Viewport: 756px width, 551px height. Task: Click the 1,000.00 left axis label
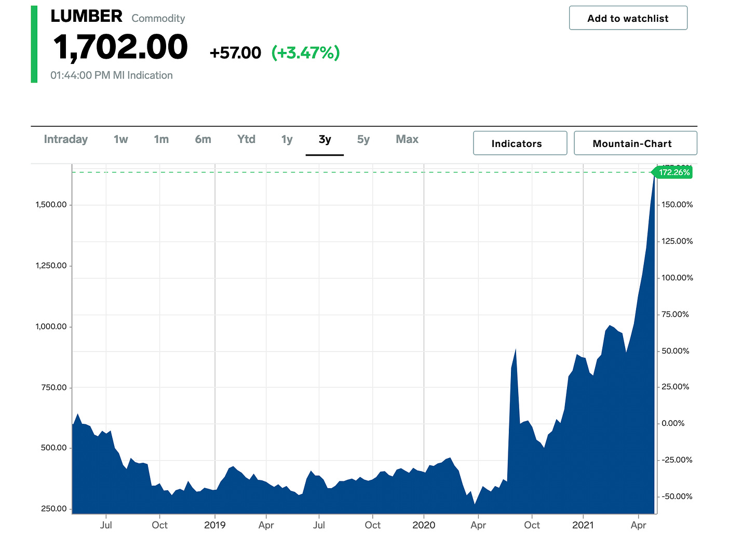pos(51,326)
